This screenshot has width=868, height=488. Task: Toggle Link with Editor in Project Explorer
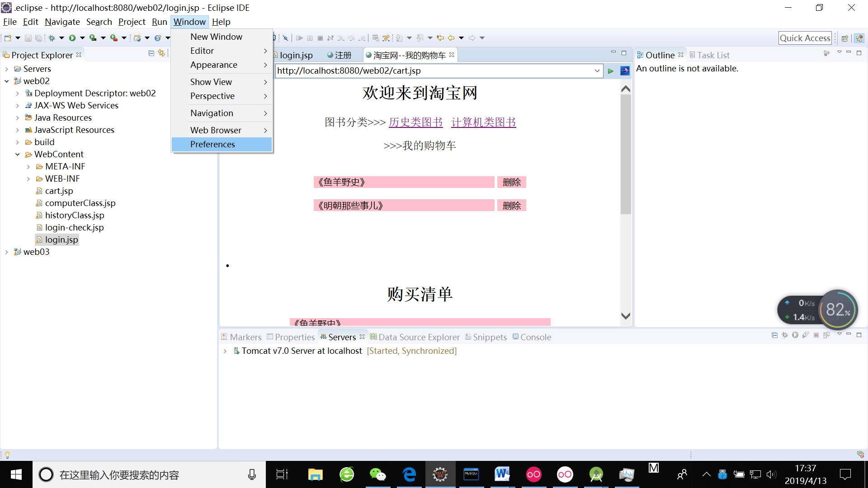point(161,53)
